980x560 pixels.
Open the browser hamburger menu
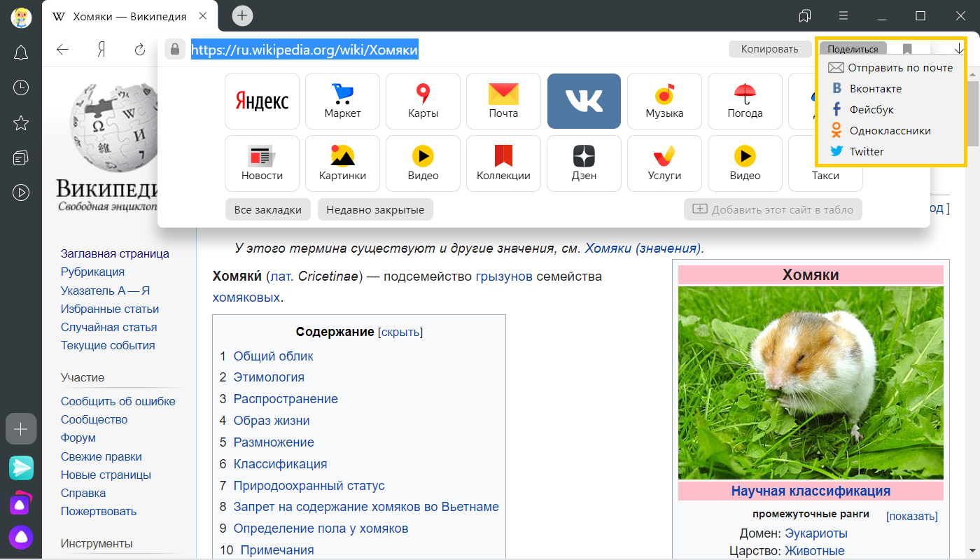843,15
